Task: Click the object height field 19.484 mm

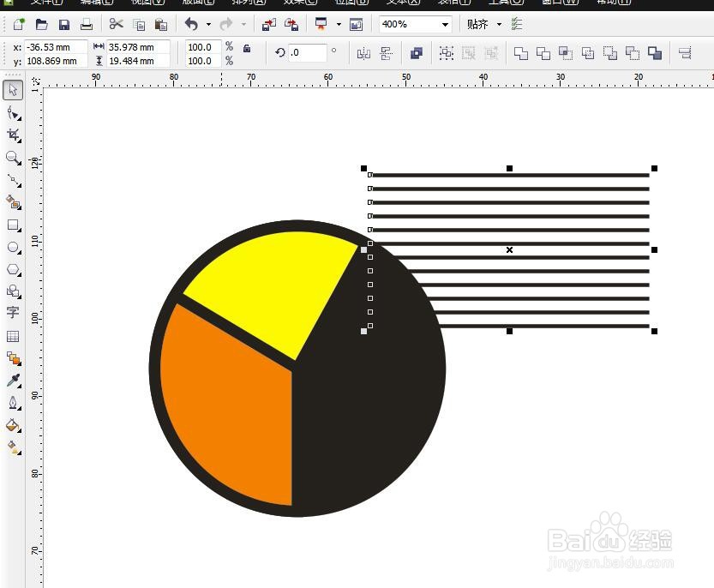Action: pos(138,61)
